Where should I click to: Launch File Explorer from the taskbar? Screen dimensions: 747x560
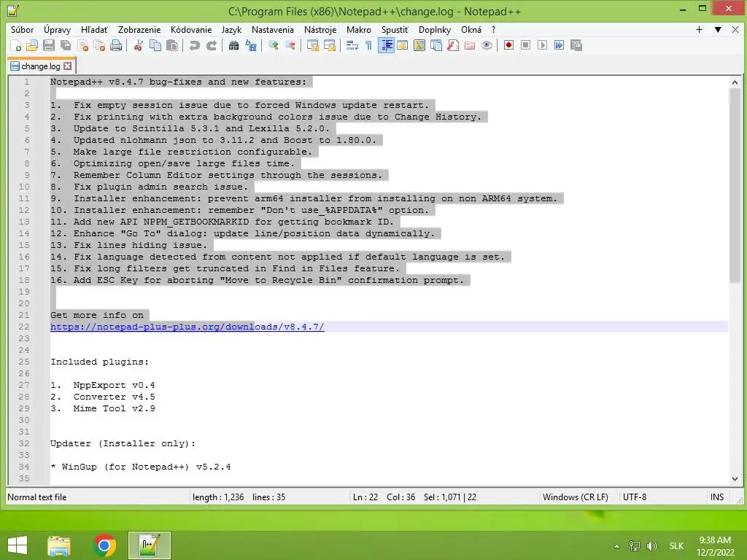point(59,545)
